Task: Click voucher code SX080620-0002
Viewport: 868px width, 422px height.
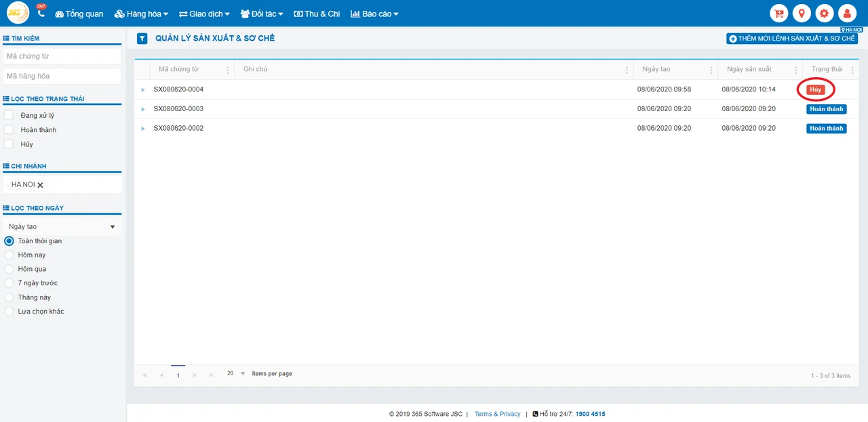Action: point(178,128)
